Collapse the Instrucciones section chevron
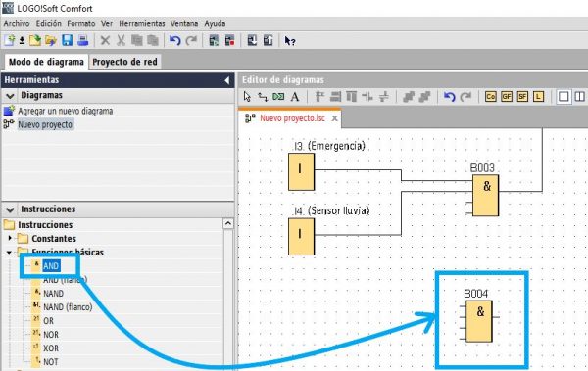The width and height of the screenshot is (588, 371). tap(10, 209)
